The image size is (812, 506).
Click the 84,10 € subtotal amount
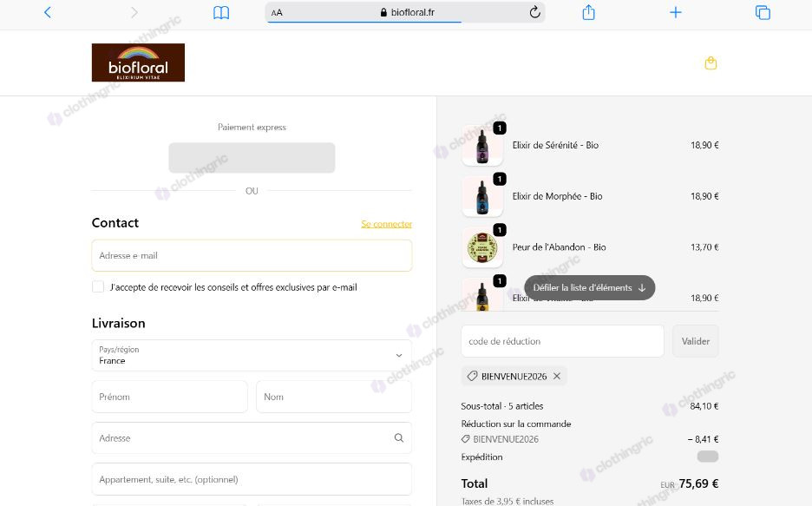click(704, 406)
